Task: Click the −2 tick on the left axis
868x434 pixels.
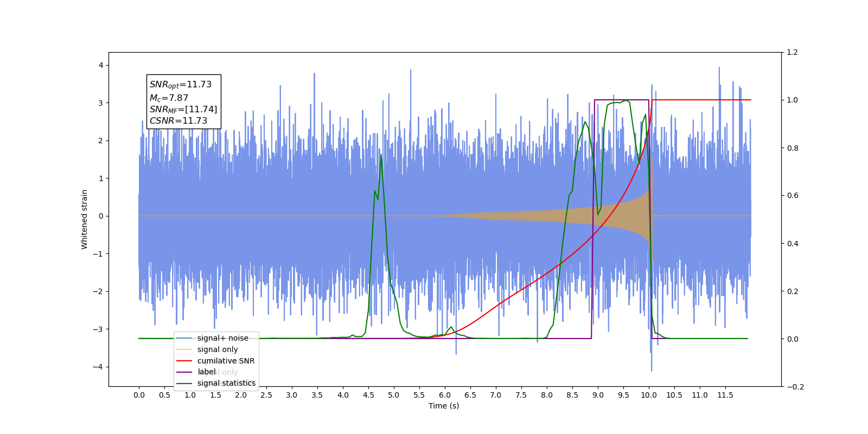Action: pyautogui.click(x=98, y=291)
